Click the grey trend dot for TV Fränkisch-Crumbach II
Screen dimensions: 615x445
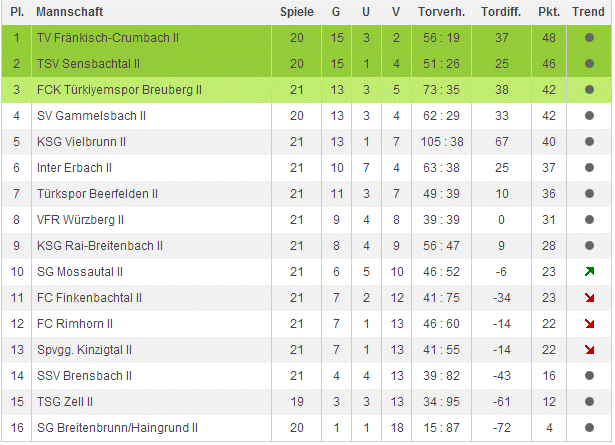click(x=589, y=37)
